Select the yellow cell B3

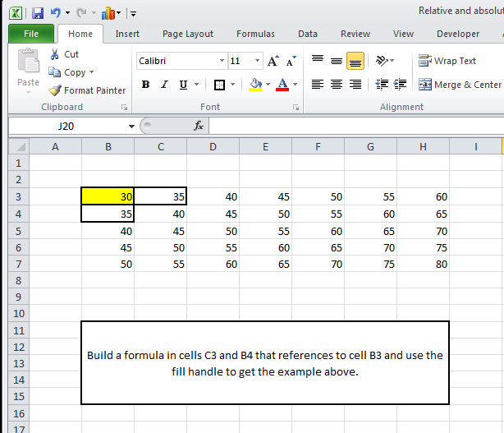(x=108, y=196)
